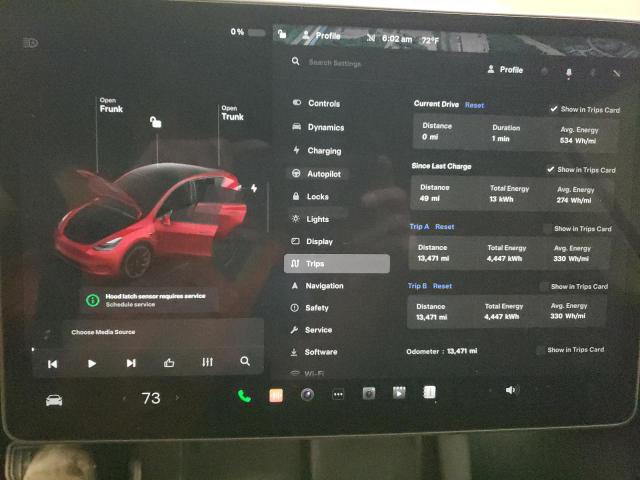
Task: Open Dynamics settings menu
Action: click(318, 127)
